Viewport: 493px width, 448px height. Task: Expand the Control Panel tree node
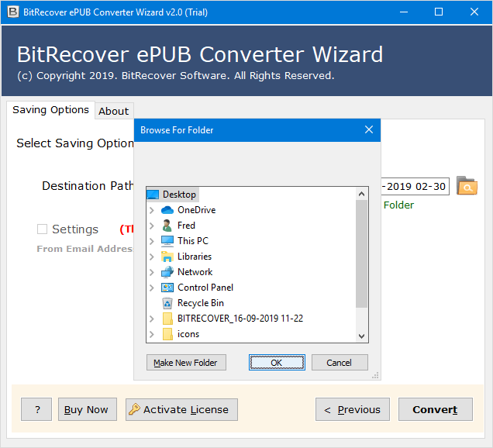coord(152,288)
